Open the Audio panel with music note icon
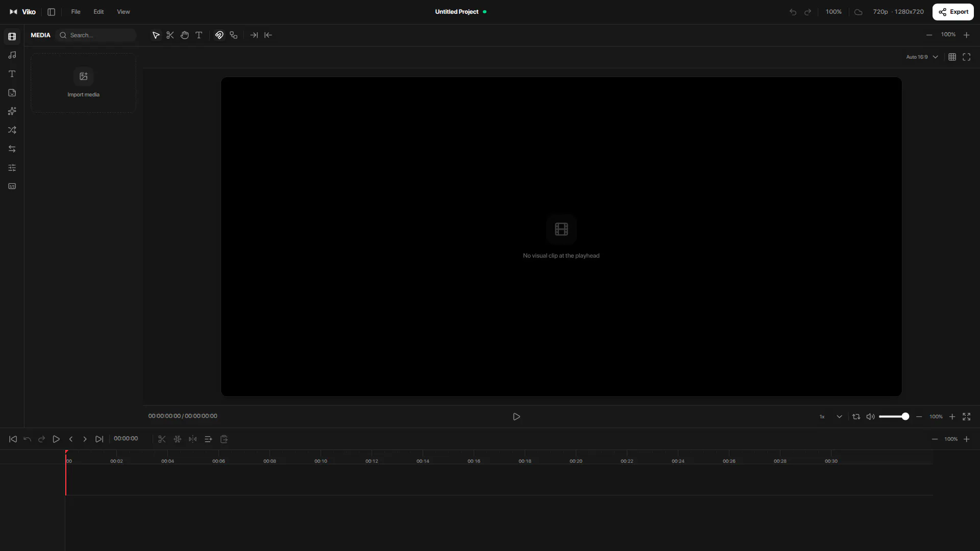This screenshot has height=551, width=980. (x=12, y=55)
